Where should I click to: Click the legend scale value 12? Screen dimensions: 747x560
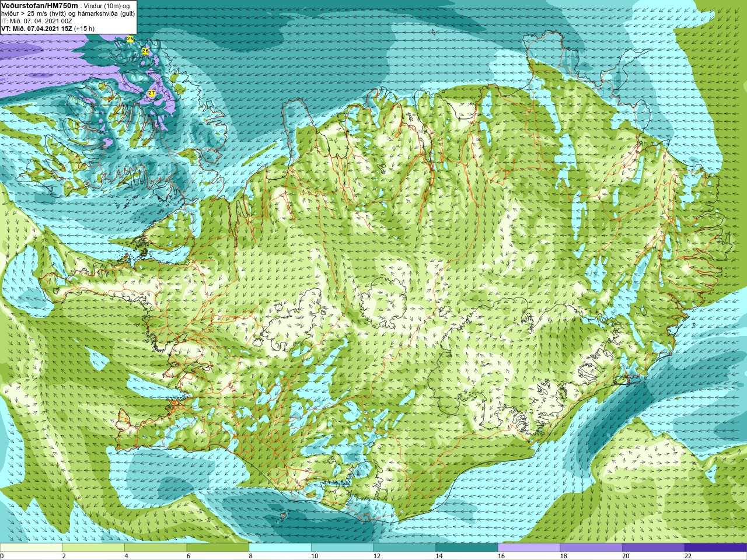pos(377,556)
